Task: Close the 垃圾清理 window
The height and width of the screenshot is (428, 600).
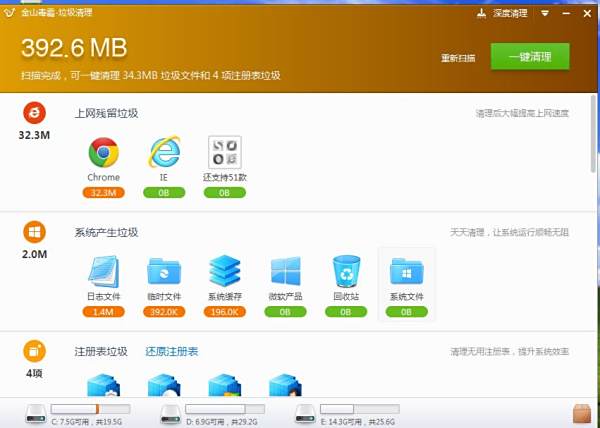Action: pyautogui.click(x=587, y=13)
